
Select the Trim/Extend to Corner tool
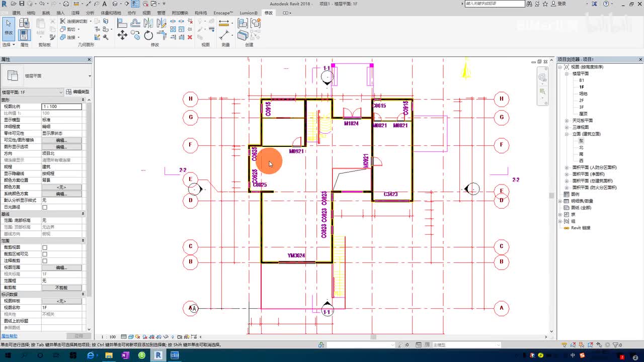(x=162, y=35)
